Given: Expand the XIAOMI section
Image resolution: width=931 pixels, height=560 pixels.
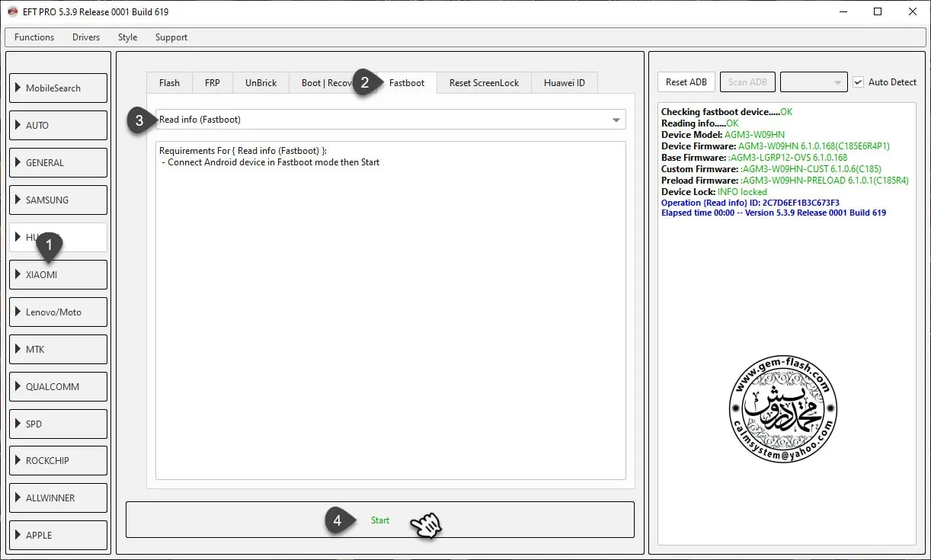Looking at the screenshot, I should [58, 274].
